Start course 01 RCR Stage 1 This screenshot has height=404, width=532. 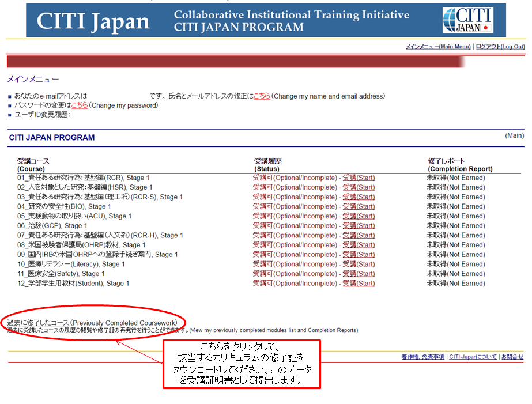359,178
